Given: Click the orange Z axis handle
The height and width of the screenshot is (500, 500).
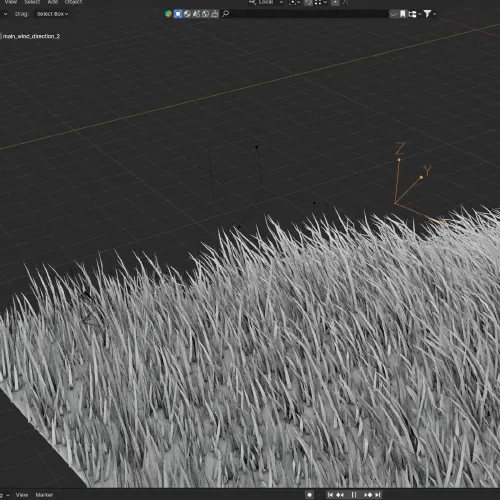Looking at the screenshot, I should [399, 160].
